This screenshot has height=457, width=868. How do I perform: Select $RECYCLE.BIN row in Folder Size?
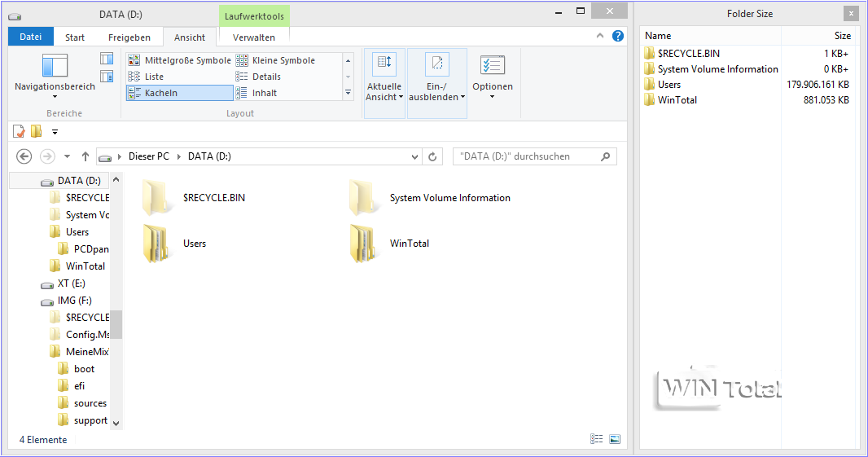click(x=747, y=54)
